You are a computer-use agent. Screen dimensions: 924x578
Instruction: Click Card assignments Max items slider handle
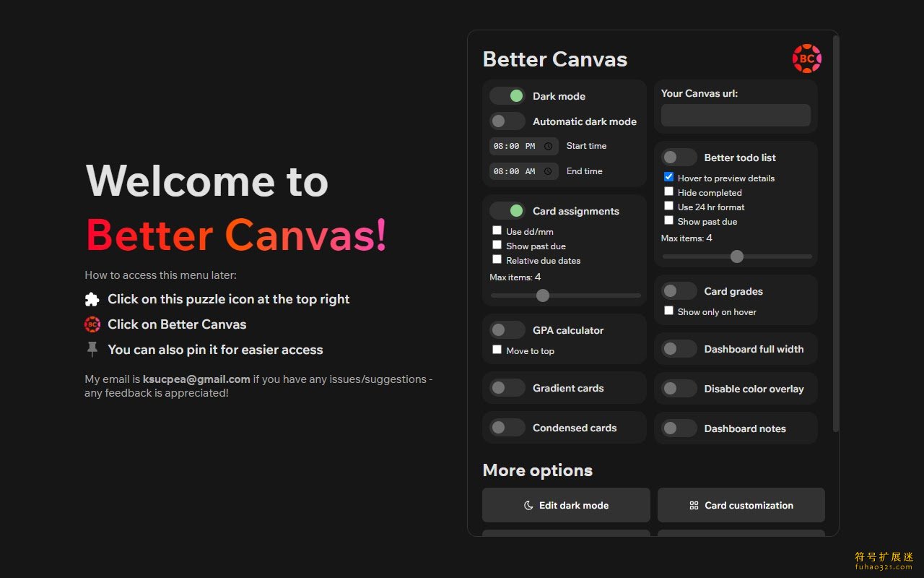tap(543, 296)
